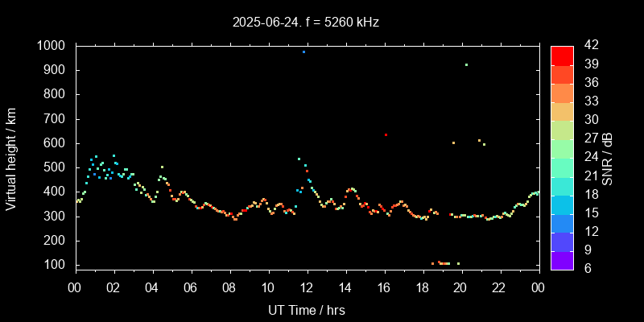
Task: Click the blue outlier point near 975 km
Action: [x=303, y=52]
